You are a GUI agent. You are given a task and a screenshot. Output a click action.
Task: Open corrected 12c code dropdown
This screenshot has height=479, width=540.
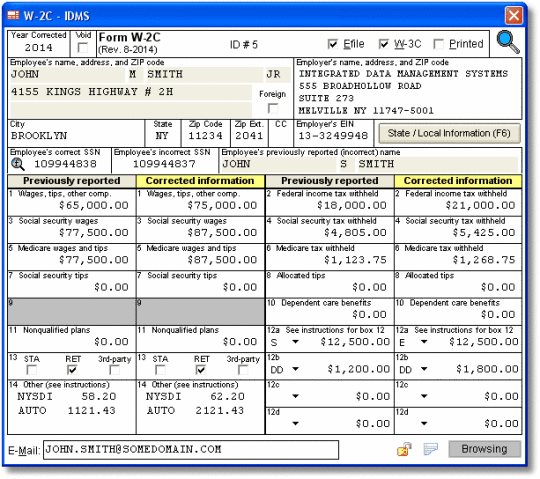424,396
